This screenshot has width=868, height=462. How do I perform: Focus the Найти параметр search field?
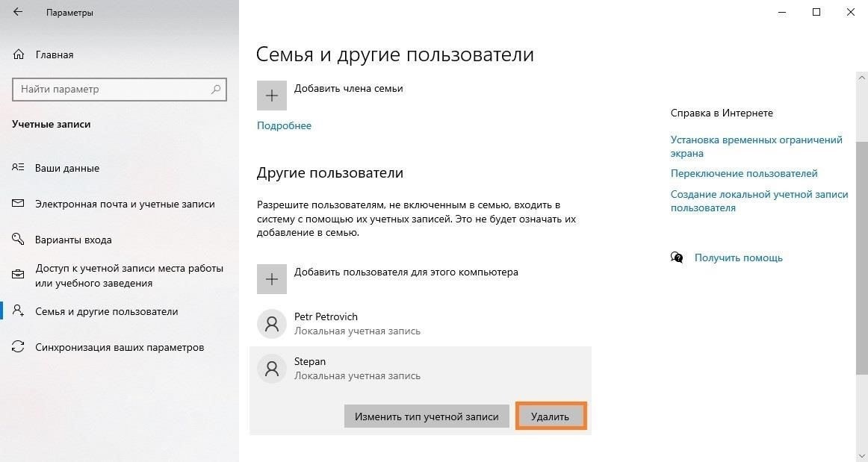(120, 89)
